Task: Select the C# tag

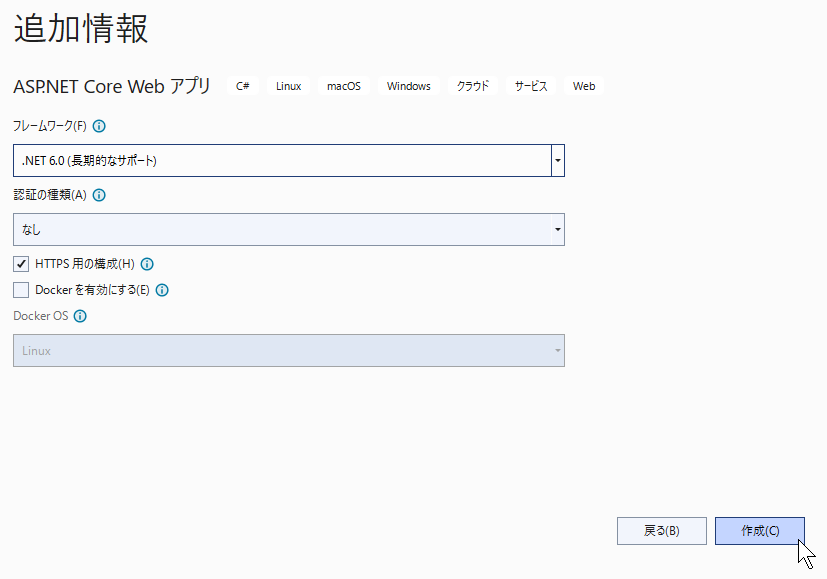Action: pyautogui.click(x=243, y=86)
